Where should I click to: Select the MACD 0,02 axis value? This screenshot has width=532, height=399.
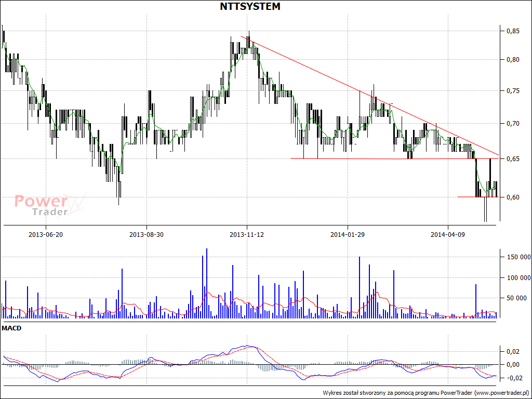coord(513,352)
